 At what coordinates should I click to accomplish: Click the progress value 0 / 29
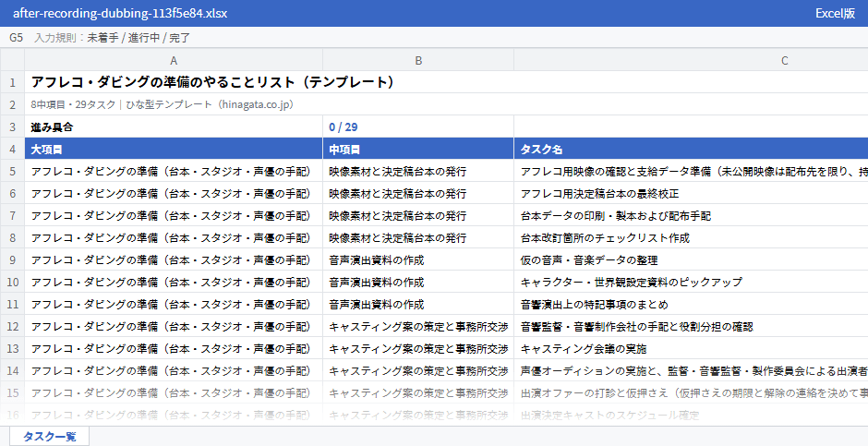click(344, 127)
